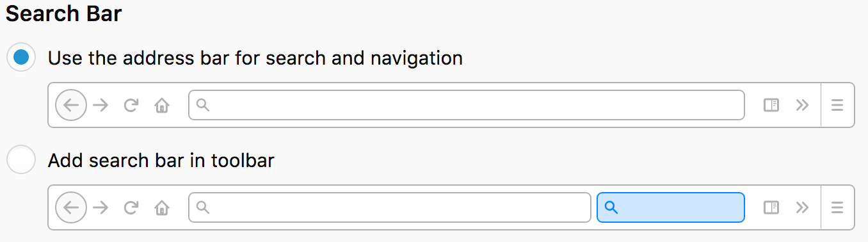Click forward arrow in lower toolbar preview
The width and height of the screenshot is (868, 242).
click(x=100, y=207)
